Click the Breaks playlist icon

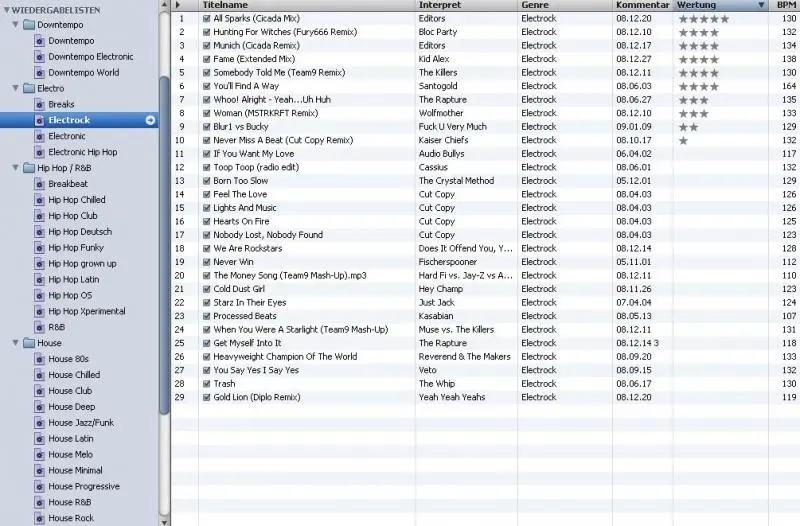[40, 104]
